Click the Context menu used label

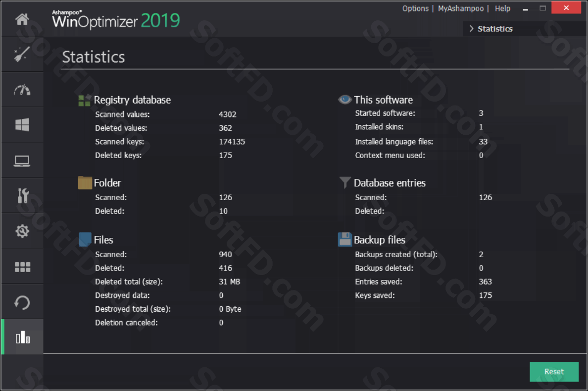tap(390, 155)
